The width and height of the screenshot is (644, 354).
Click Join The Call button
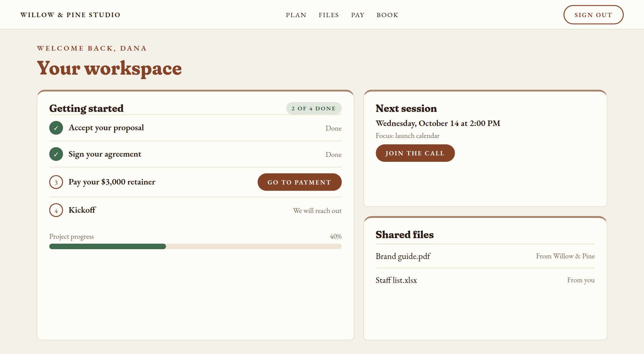pos(415,153)
